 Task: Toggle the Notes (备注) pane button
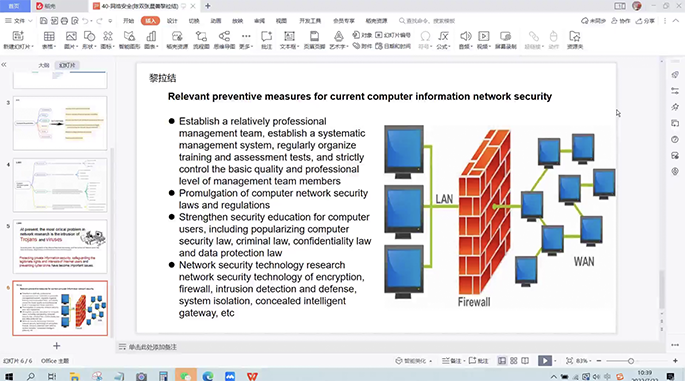click(x=453, y=361)
